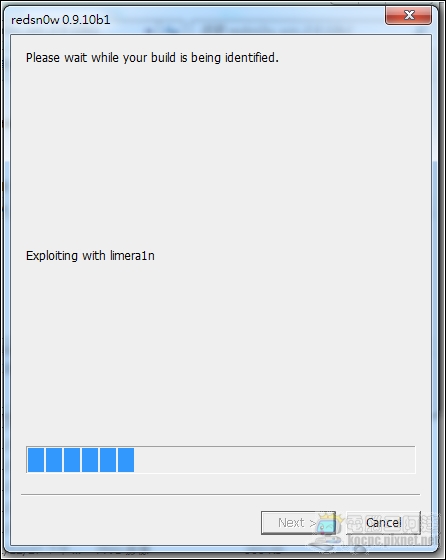Click the third blue progress block
Screen dimensions: 446x560
(x=72, y=460)
